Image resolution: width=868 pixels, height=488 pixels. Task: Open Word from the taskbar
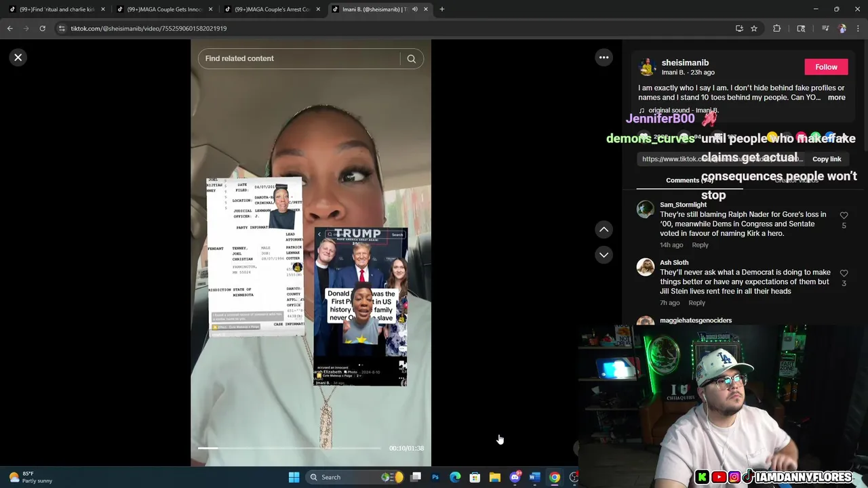[x=534, y=477]
